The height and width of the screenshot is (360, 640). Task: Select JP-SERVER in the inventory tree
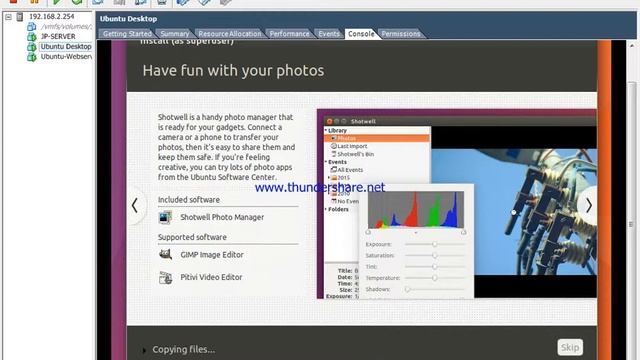[58, 36]
